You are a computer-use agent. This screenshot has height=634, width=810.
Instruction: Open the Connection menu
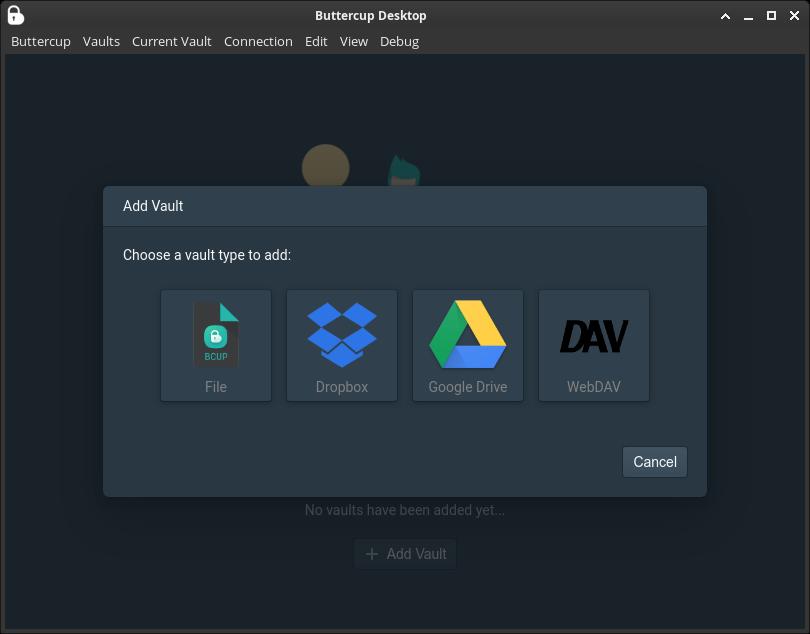tap(258, 41)
